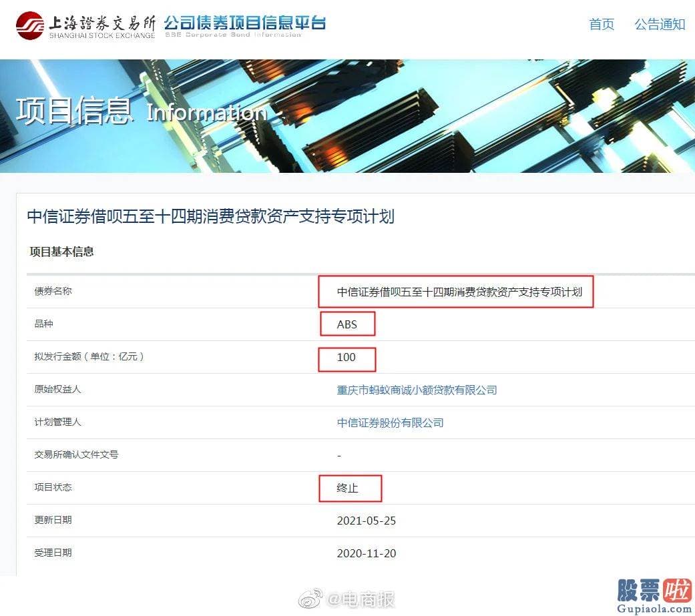Click the status value 终止

pyautogui.click(x=347, y=488)
